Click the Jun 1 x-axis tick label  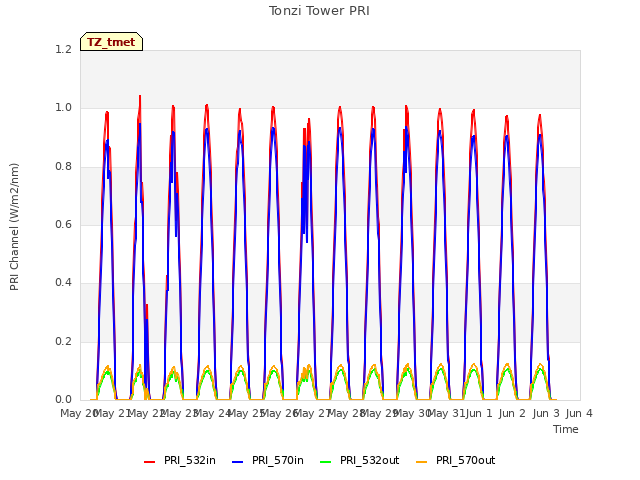pyautogui.click(x=479, y=413)
